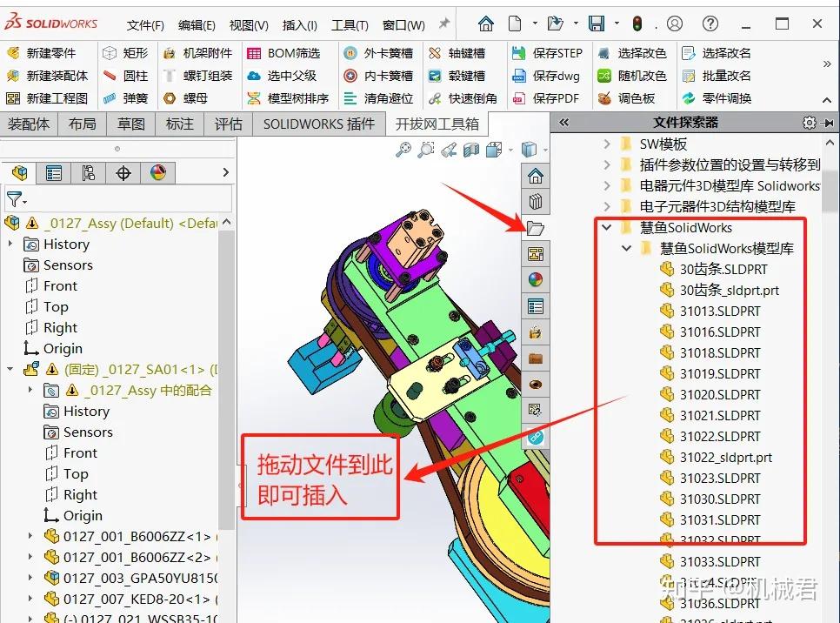
Task: Click the 螺钉组装 screw assembly tool
Action: (197, 76)
